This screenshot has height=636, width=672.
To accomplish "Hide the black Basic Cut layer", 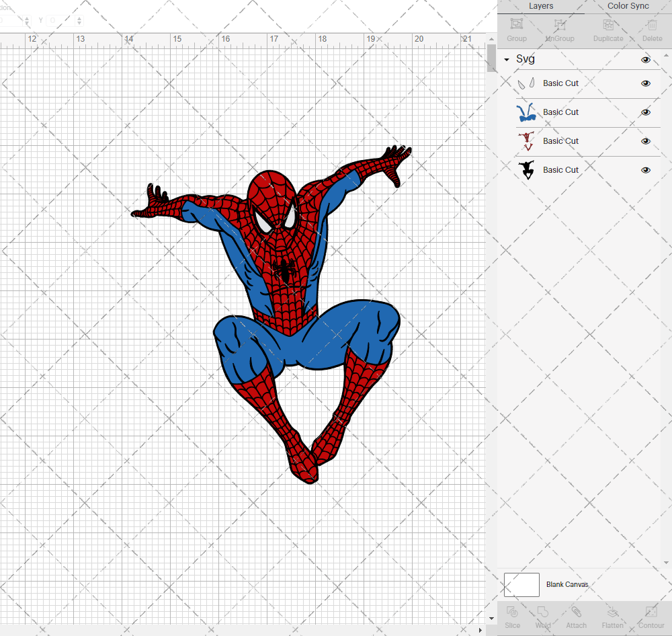I will [x=646, y=170].
